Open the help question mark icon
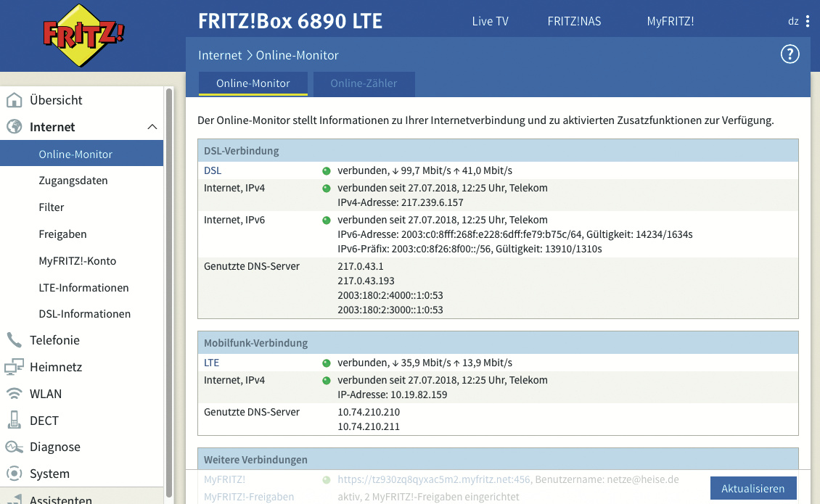 pos(790,54)
